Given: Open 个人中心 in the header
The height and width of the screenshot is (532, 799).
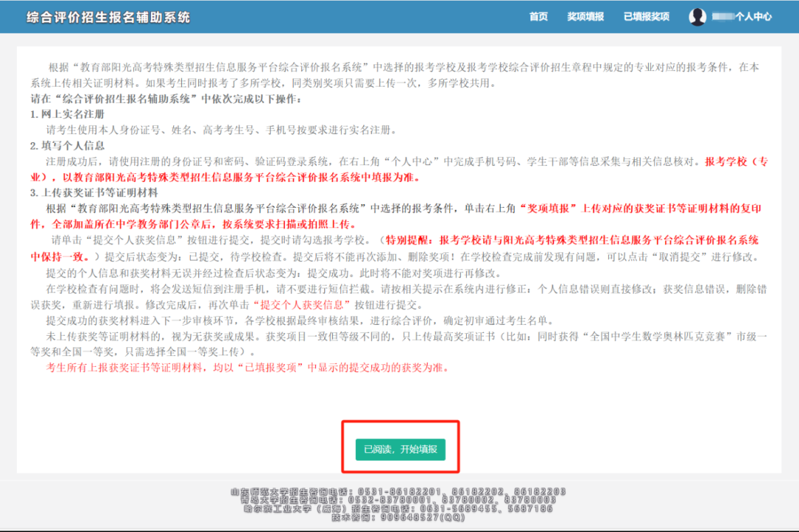Looking at the screenshot, I should [x=753, y=17].
